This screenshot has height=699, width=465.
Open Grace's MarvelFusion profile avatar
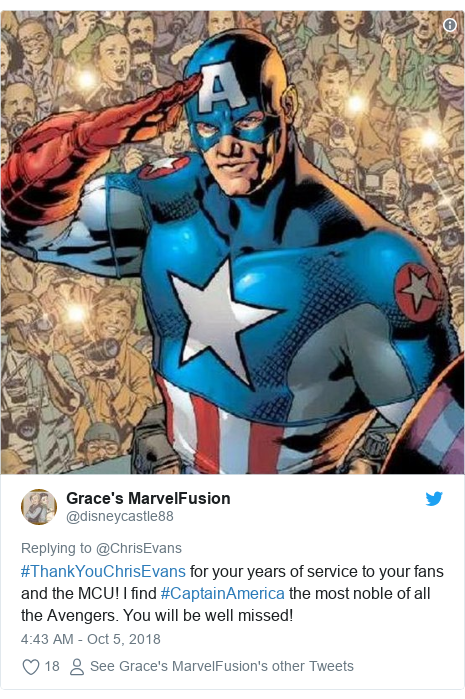[x=39, y=507]
